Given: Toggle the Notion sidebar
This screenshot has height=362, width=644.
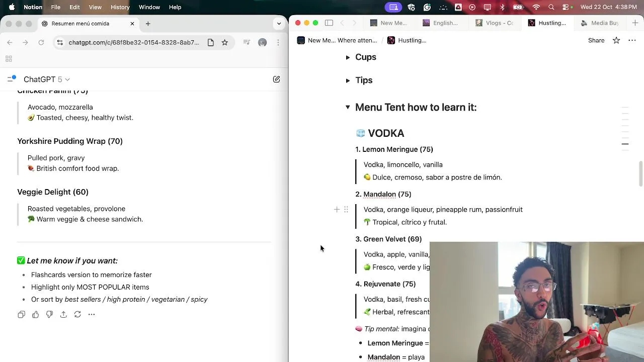Looking at the screenshot, I should [329, 23].
